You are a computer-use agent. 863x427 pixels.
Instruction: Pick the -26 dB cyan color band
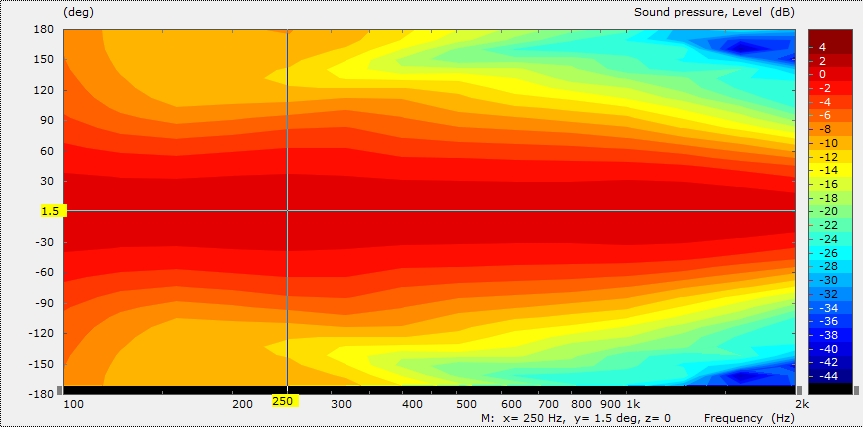[x=829, y=253]
